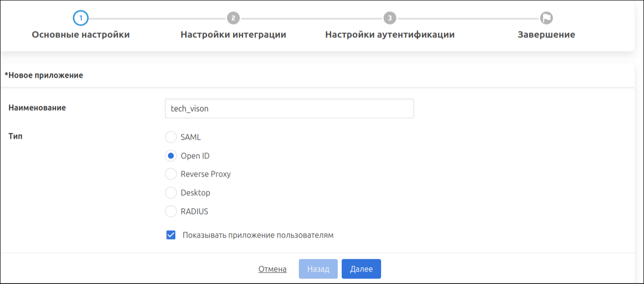Focus the Наименование text field

289,109
